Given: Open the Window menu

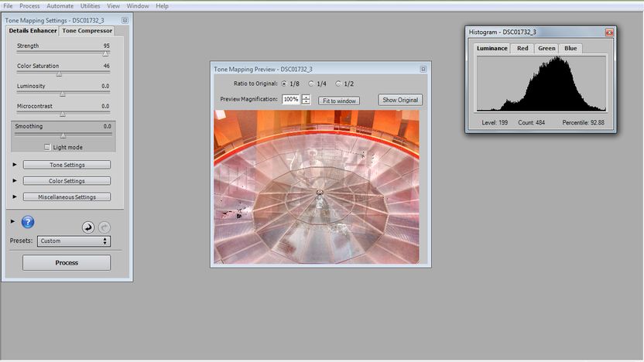Looking at the screenshot, I should tap(138, 6).
